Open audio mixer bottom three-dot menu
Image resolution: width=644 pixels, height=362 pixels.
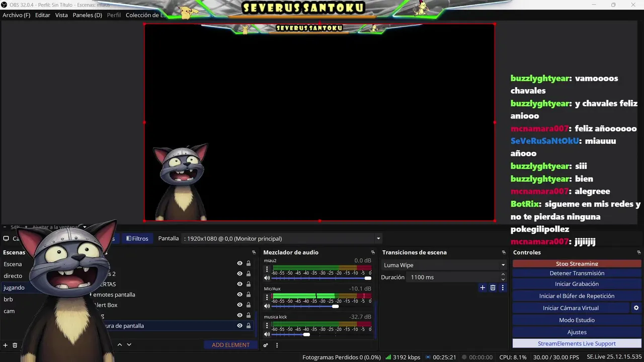[277, 345]
